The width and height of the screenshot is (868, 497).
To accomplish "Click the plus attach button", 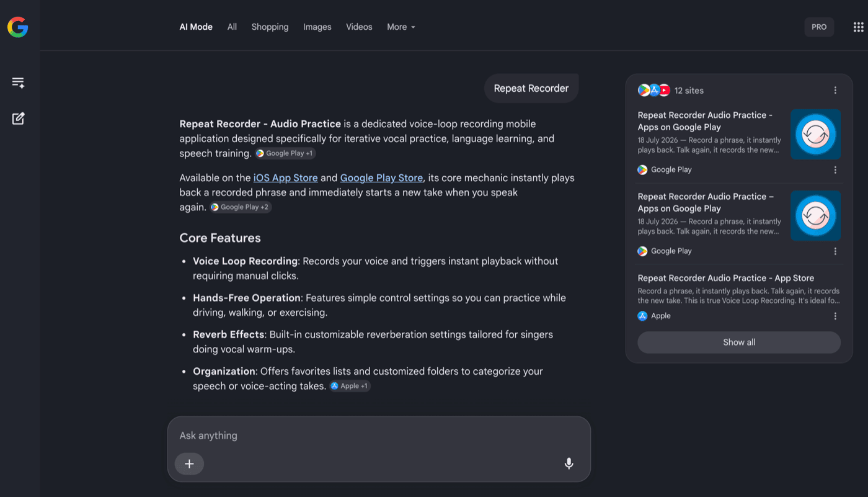I will tap(189, 463).
